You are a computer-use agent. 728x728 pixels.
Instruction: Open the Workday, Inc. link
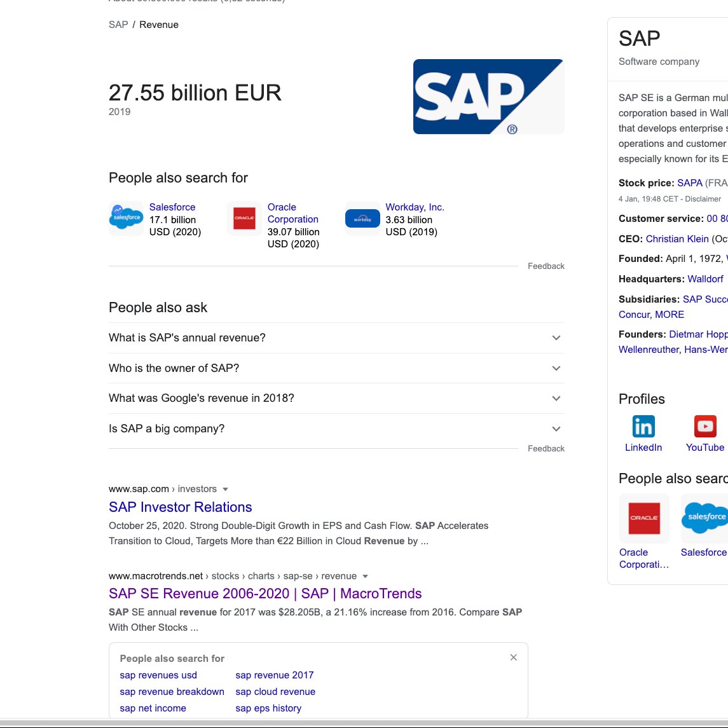click(415, 207)
